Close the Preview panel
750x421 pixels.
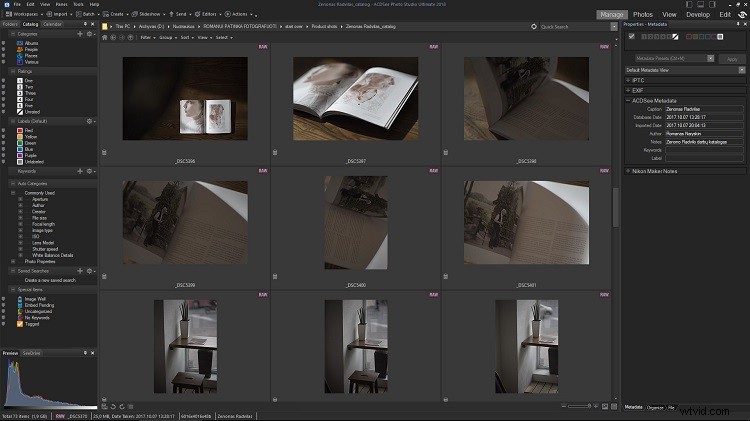point(92,353)
